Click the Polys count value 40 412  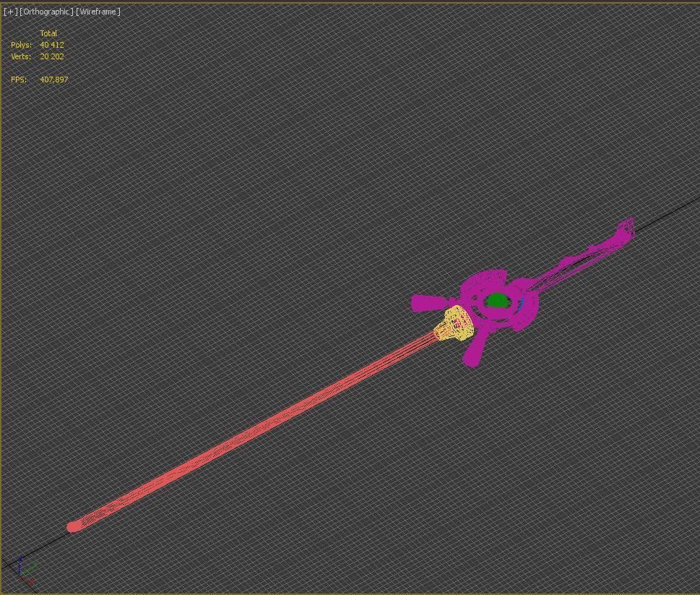tap(52, 45)
